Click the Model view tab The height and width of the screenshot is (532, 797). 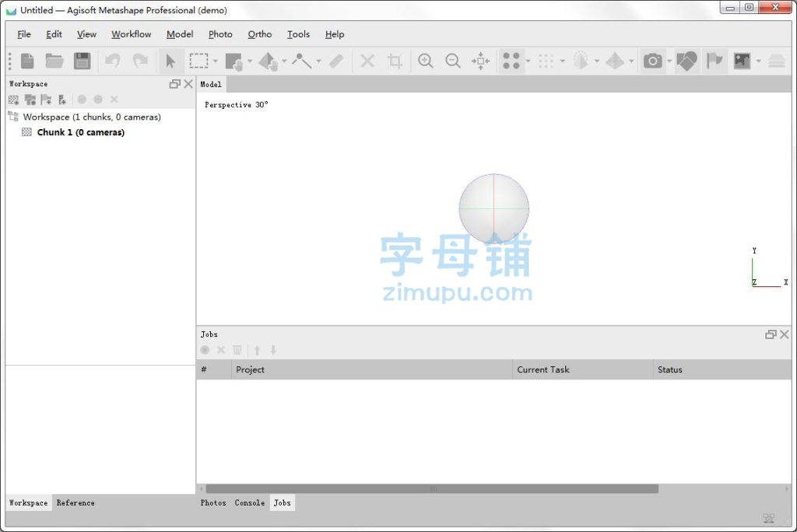pos(211,84)
